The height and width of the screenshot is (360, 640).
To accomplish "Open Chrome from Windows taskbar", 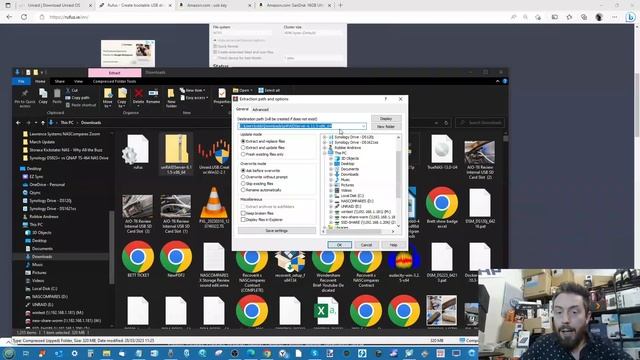I will (x=268, y=353).
